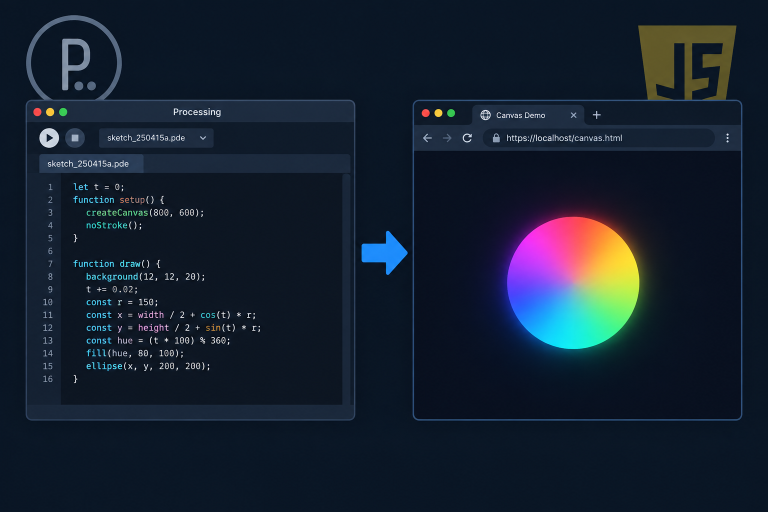768x512 pixels.
Task: Click line 1 'let t = 0;'
Action: click(x=99, y=187)
